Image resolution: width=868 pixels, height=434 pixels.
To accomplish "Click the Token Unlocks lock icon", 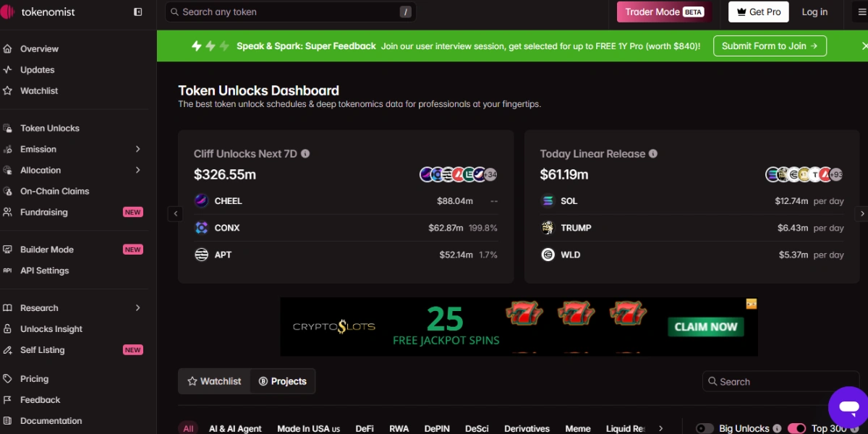I will click(x=7, y=128).
